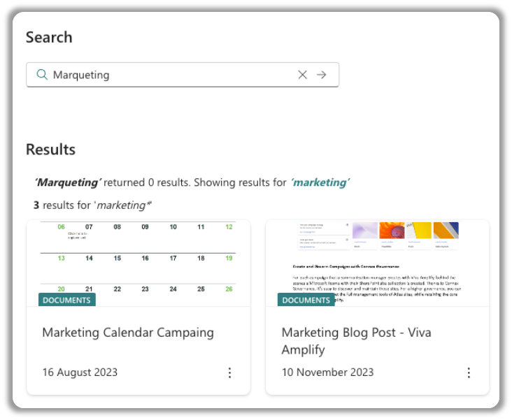The image size is (512, 420).
Task: Open options menu for Viva Amplify post
Action: tap(469, 372)
